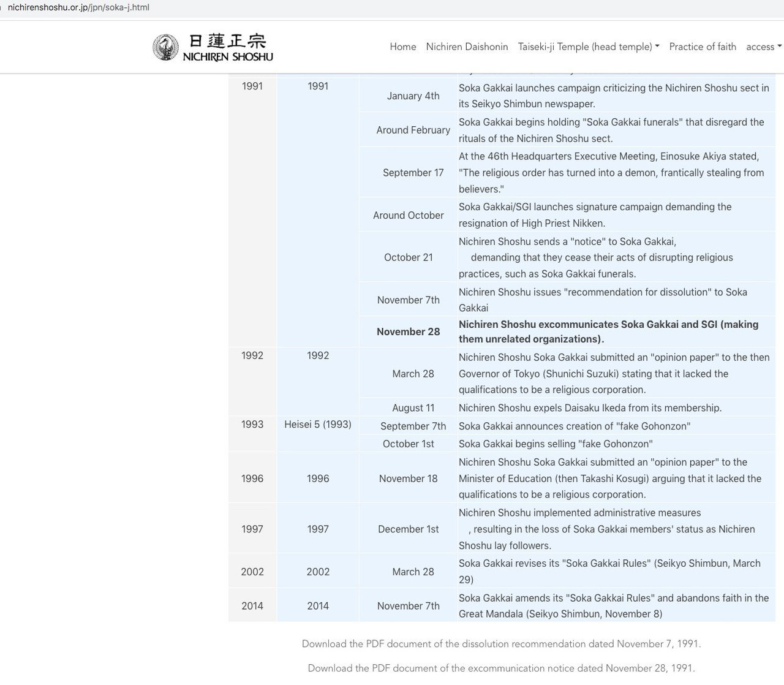The image size is (784, 685).
Task: Click 'Soka Gakkai launches campaign criticizing' text
Action: tap(614, 96)
